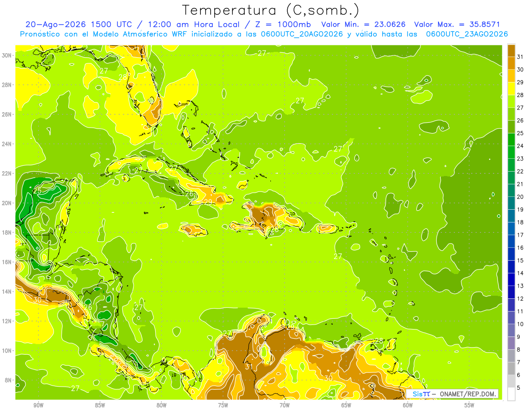Click the contour label 29 near eastern Cuba

(x=208, y=202)
